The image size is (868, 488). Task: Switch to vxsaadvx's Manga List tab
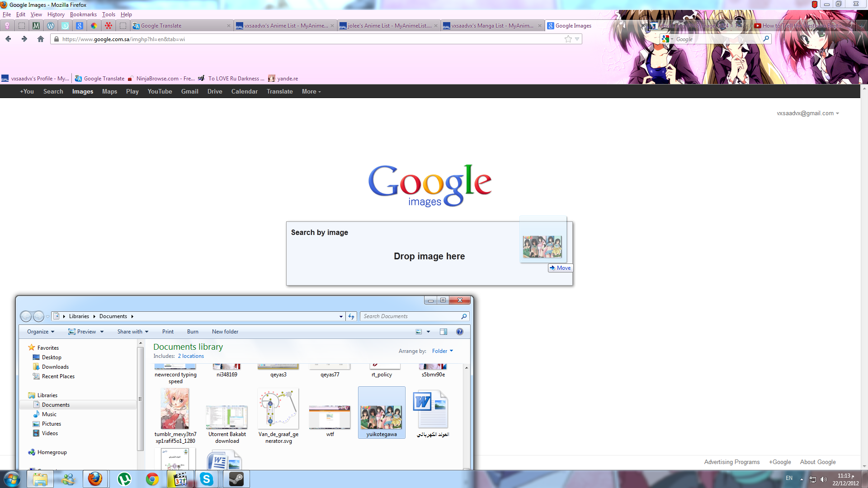pyautogui.click(x=492, y=26)
